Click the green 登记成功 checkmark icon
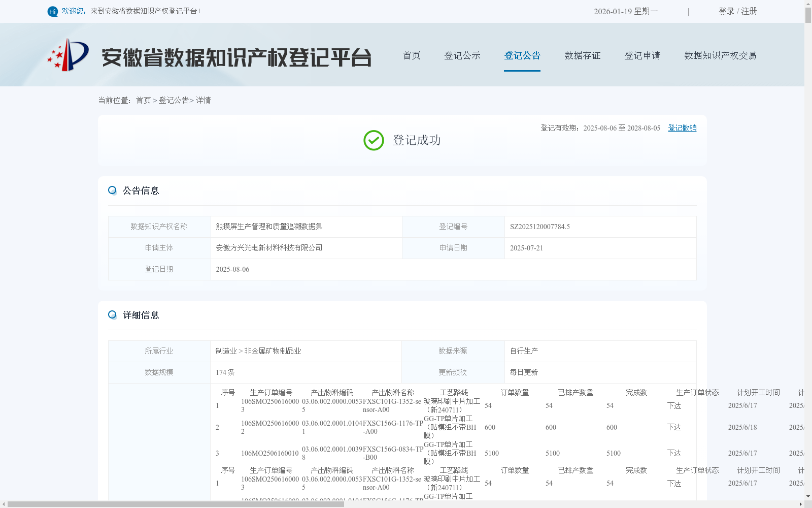The height and width of the screenshot is (508, 812). click(x=374, y=140)
